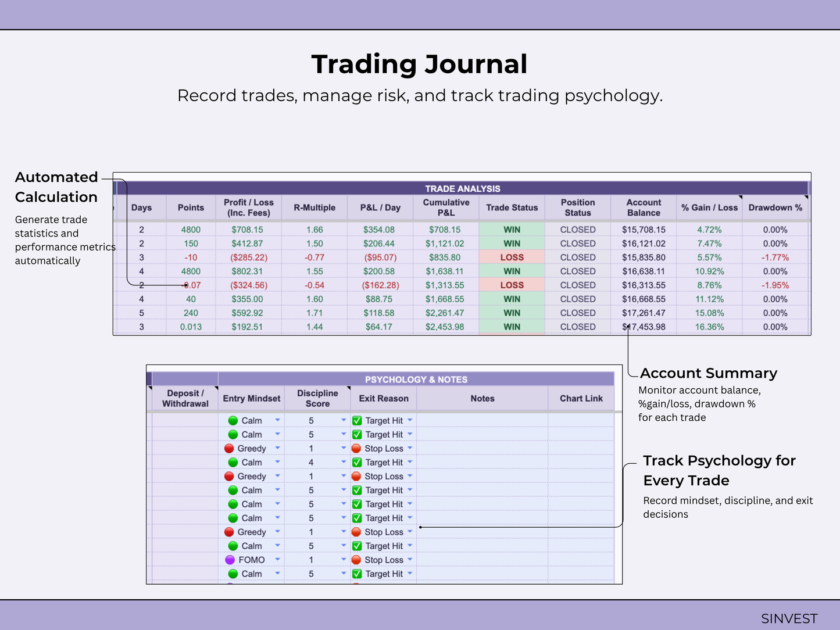This screenshot has width=840, height=630.
Task: Click the Entry Mindset column header
Action: pyautogui.click(x=252, y=398)
